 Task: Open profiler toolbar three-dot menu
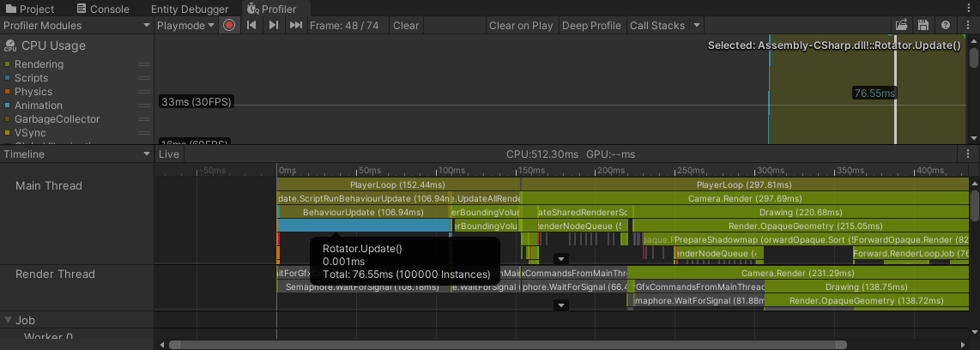point(968,26)
